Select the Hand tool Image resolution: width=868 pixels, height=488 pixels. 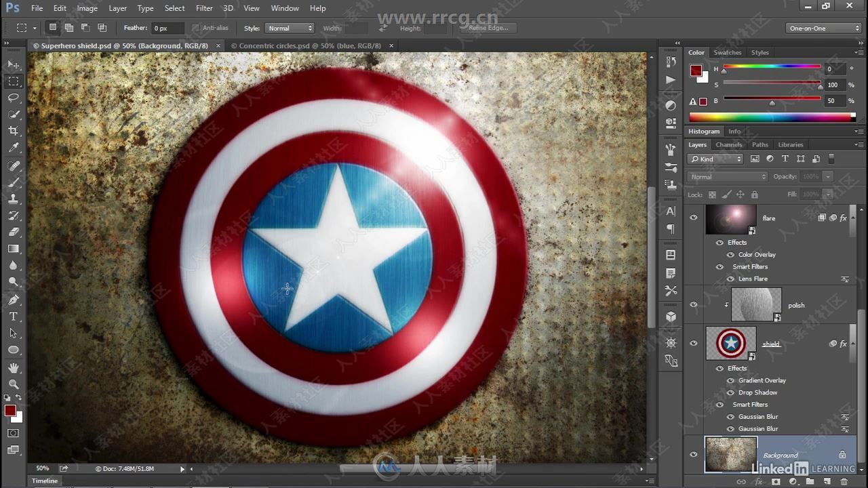(x=14, y=367)
